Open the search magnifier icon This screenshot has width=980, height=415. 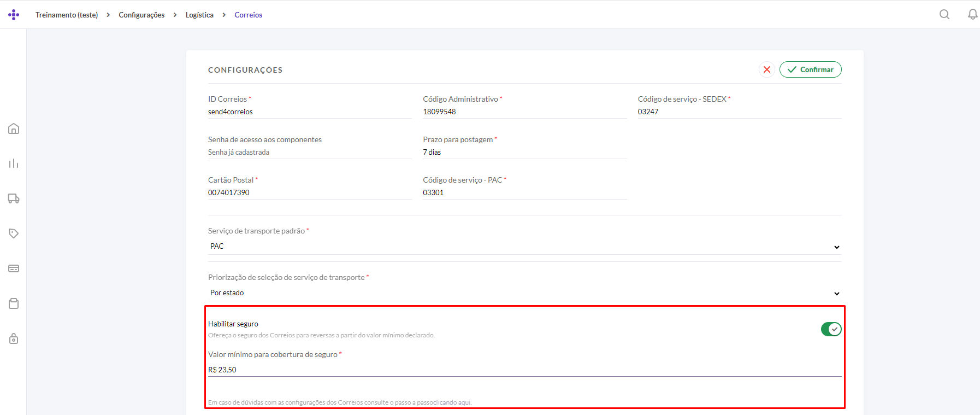coord(944,14)
